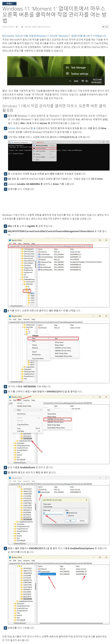Viewport: 112px width, 644px height.
Task: Choose Export in the registry context menu
Action: click(x=34, y=352)
